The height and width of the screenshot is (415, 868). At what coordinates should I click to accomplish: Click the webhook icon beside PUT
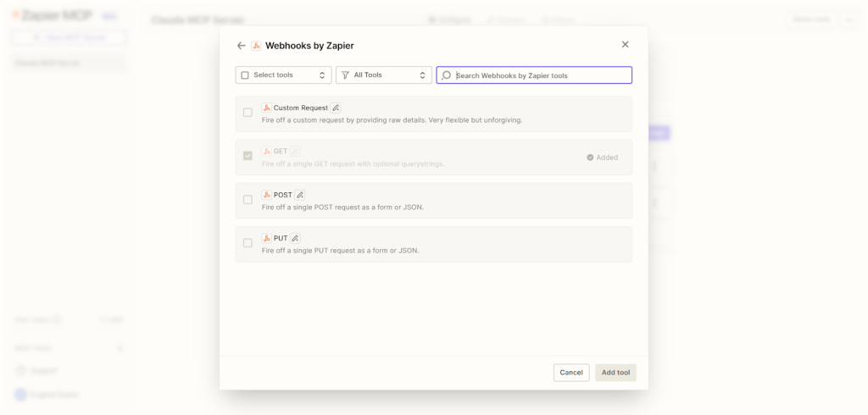266,238
